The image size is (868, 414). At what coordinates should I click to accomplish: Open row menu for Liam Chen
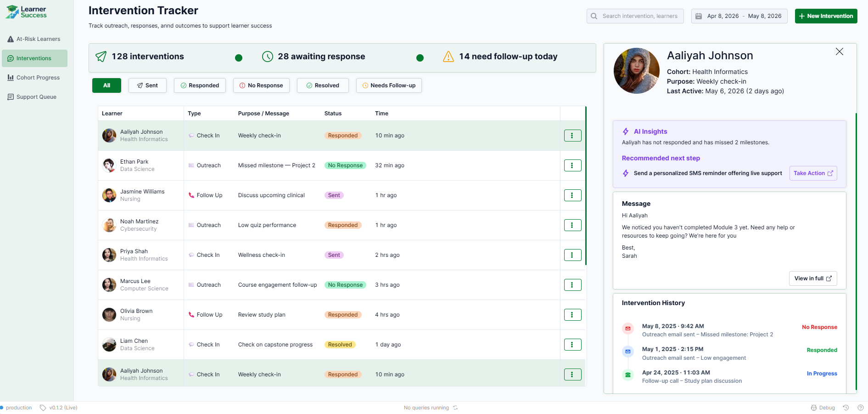pos(572,345)
